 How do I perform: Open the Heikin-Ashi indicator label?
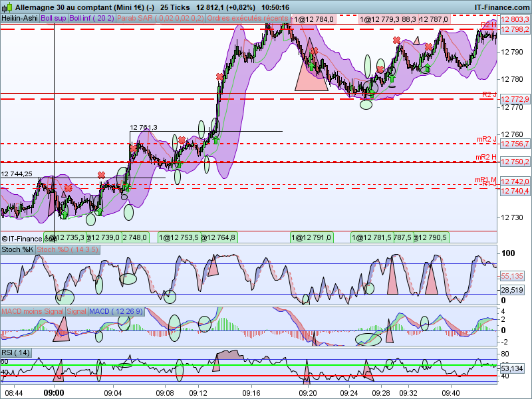20,18
